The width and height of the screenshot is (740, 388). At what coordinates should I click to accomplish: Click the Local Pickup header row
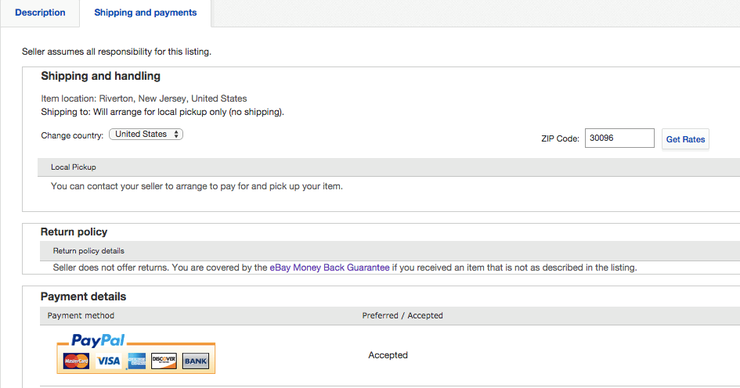coord(389,167)
